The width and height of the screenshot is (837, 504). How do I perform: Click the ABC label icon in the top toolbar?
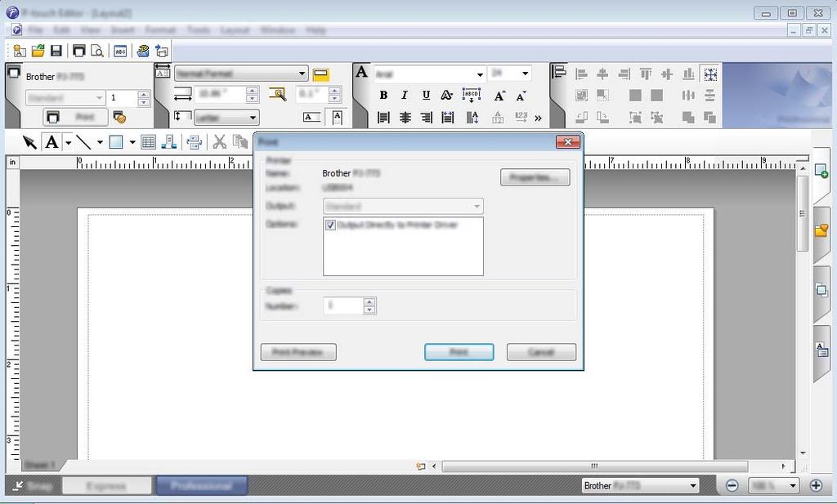120,51
